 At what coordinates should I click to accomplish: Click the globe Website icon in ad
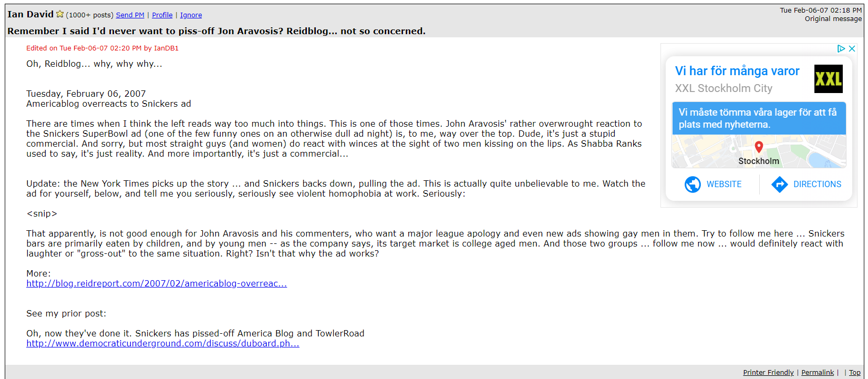693,185
